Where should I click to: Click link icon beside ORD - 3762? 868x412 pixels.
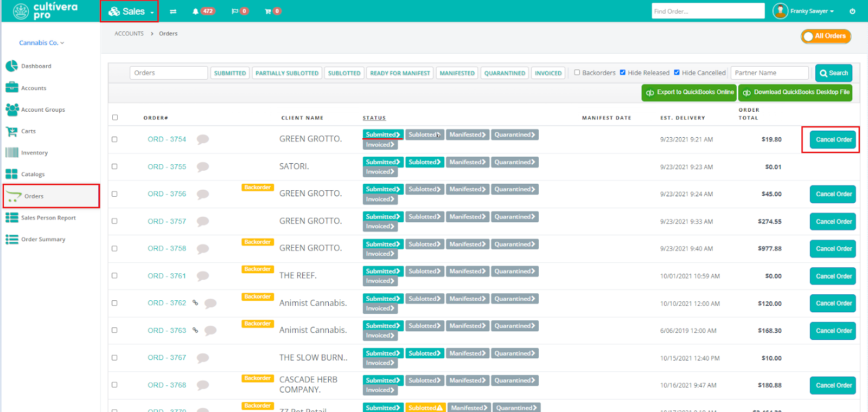click(195, 303)
